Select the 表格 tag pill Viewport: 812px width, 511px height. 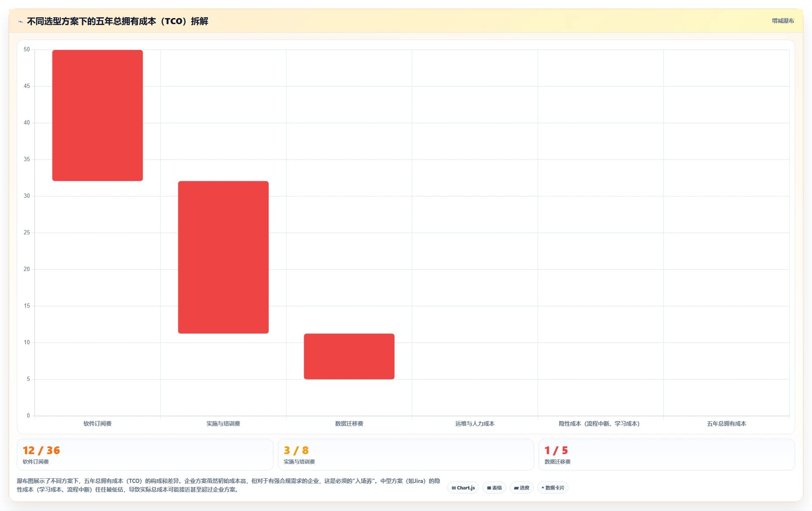pyautogui.click(x=494, y=488)
